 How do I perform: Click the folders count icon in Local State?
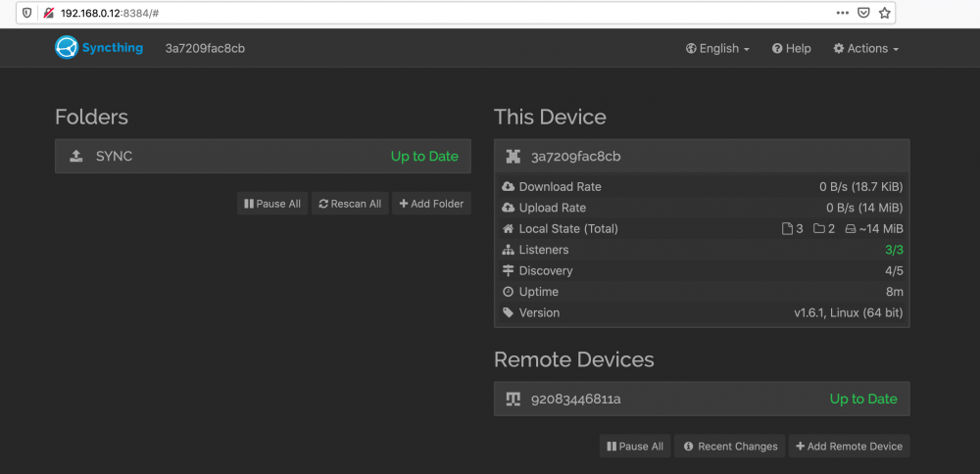click(818, 229)
